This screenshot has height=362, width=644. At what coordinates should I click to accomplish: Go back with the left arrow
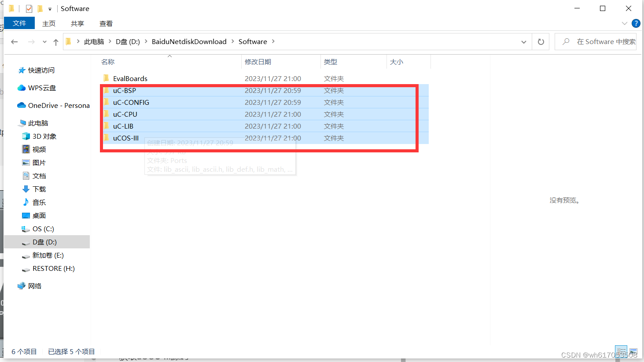point(15,42)
